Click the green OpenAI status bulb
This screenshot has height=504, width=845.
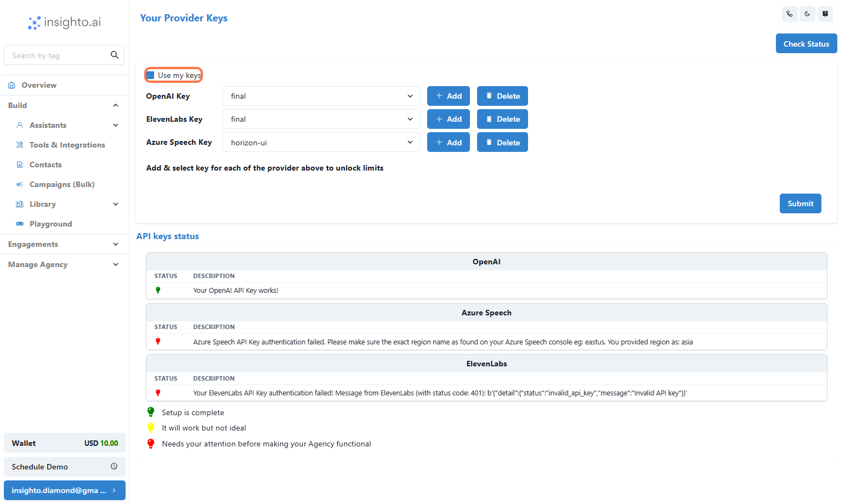[x=158, y=290]
